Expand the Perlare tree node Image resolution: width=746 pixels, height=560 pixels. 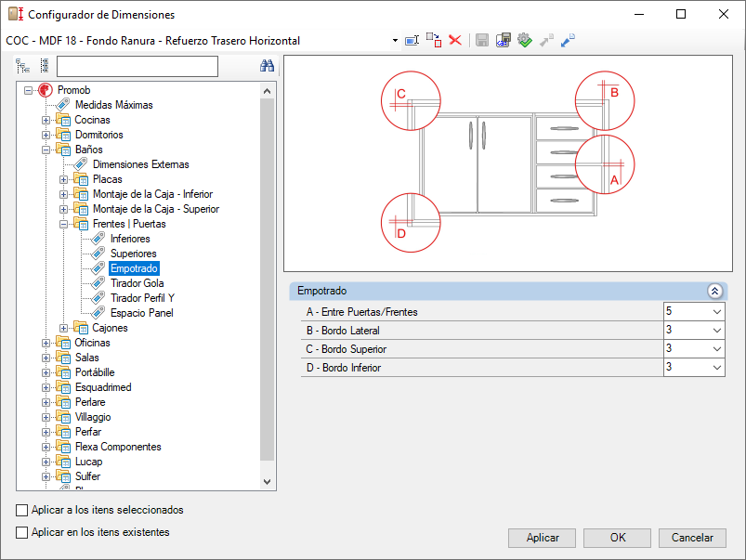pyautogui.click(x=46, y=402)
